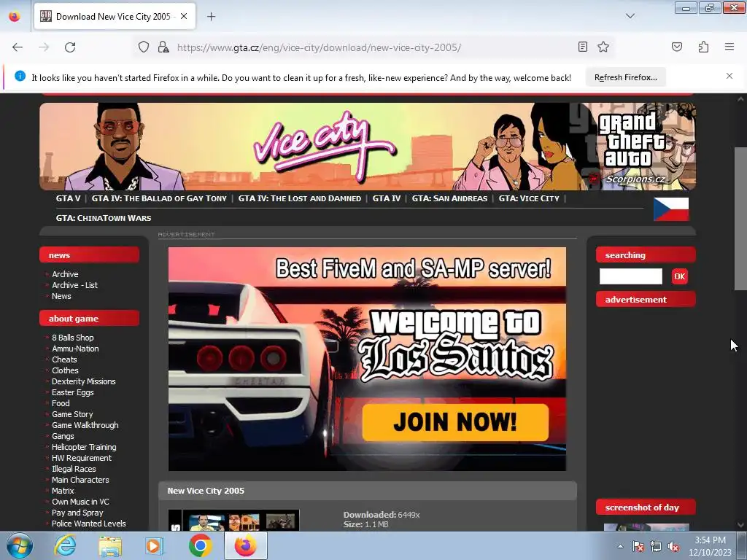747x560 pixels.
Task: Open the news Archive link
Action: pos(65,274)
